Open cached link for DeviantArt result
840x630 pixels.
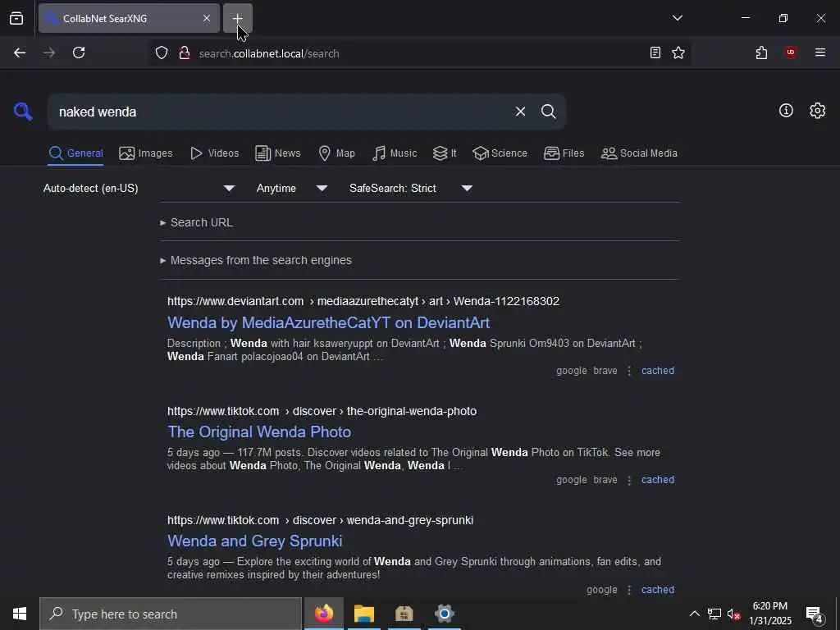pos(658,371)
